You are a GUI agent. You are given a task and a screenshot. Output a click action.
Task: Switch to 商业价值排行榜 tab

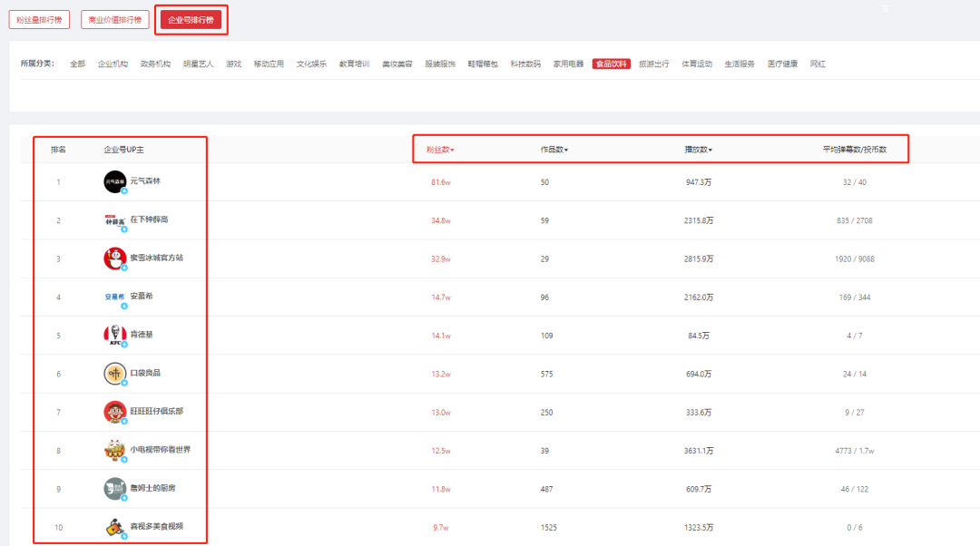click(115, 20)
